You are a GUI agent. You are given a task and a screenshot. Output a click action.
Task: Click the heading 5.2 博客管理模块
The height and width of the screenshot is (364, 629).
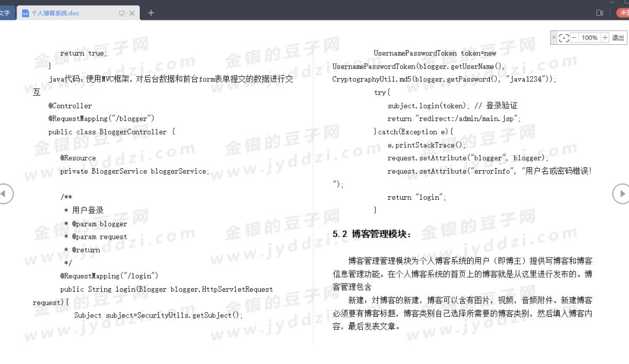click(x=372, y=234)
